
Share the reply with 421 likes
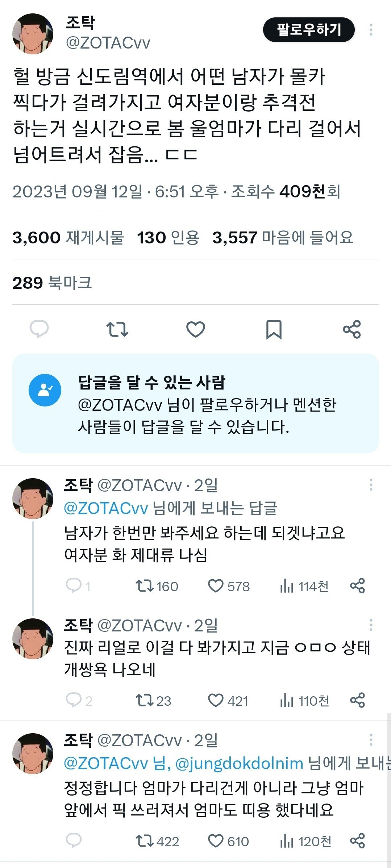(357, 700)
